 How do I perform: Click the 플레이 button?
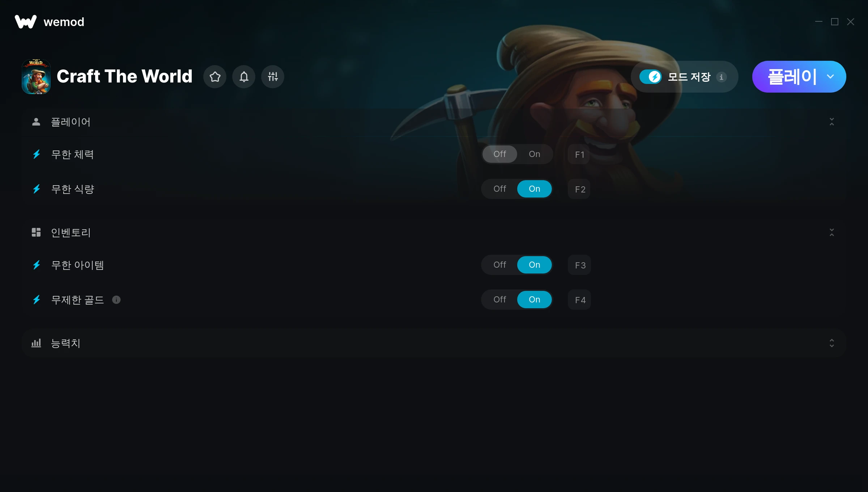pyautogui.click(x=792, y=77)
